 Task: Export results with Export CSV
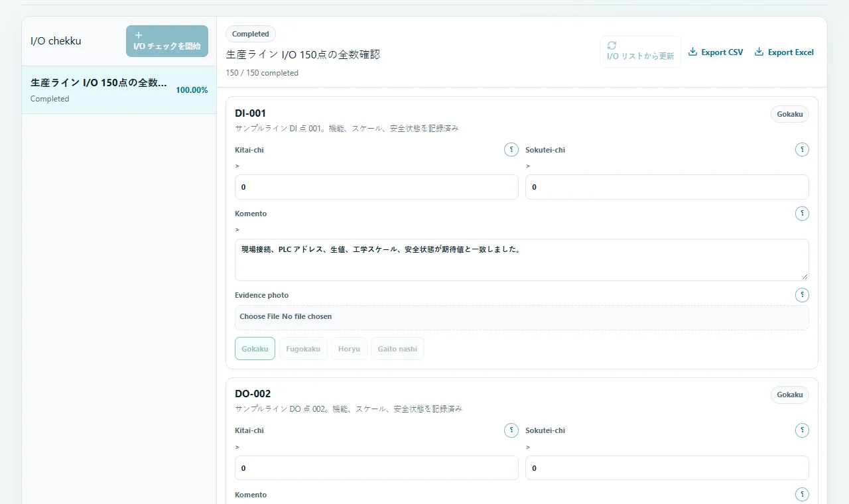716,52
